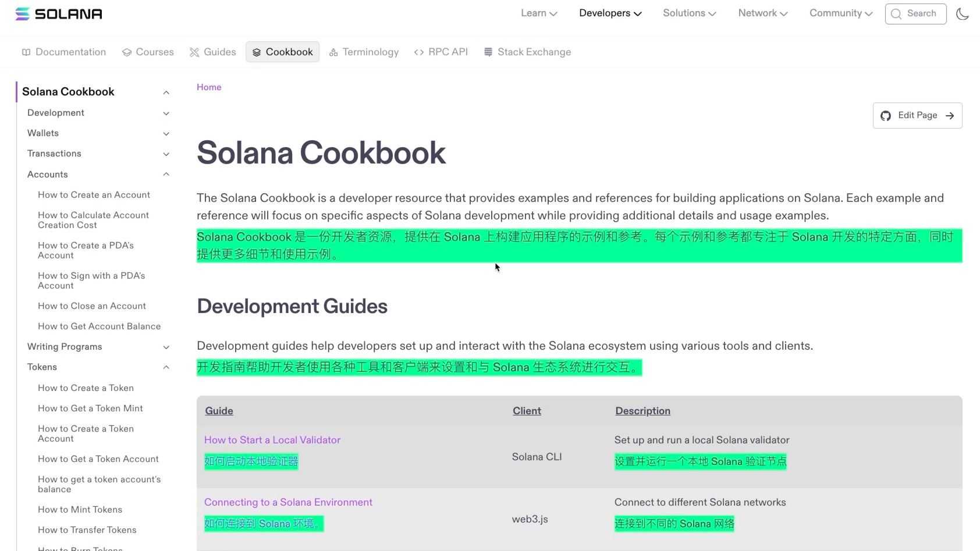
Task: Click the RPC API code icon
Action: point(419,52)
